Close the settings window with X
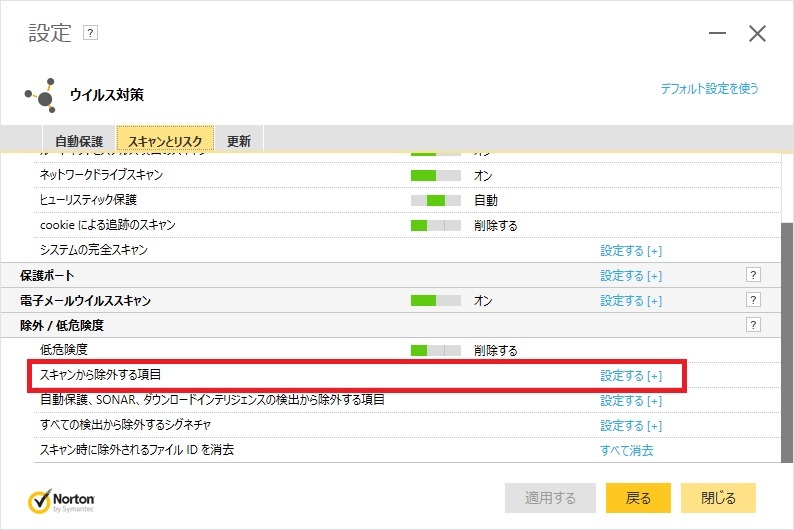 click(757, 34)
